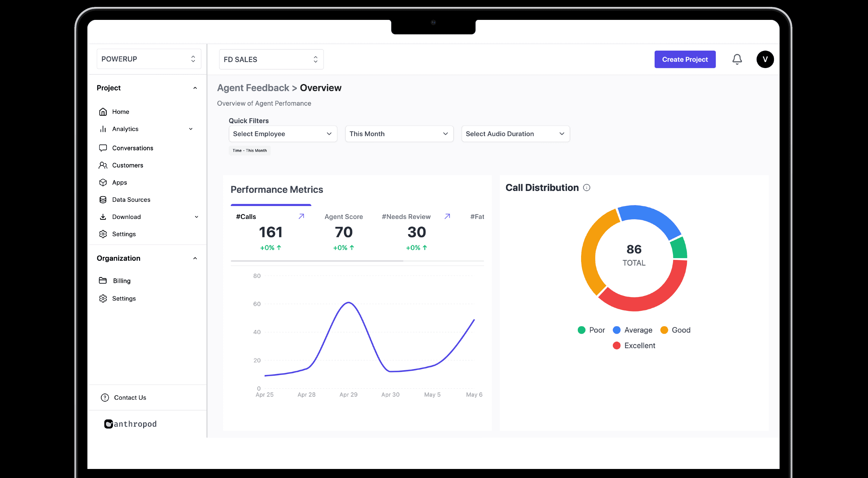Click the Billing folder icon
This screenshot has height=478, width=868.
click(x=103, y=280)
